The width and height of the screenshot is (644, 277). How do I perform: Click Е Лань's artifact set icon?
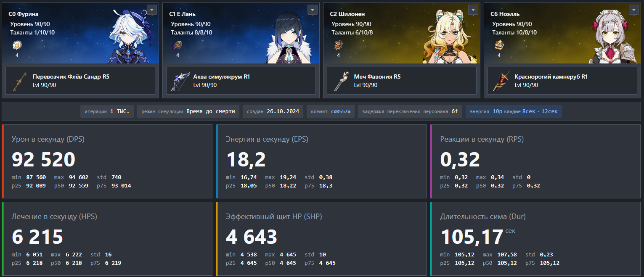[178, 45]
